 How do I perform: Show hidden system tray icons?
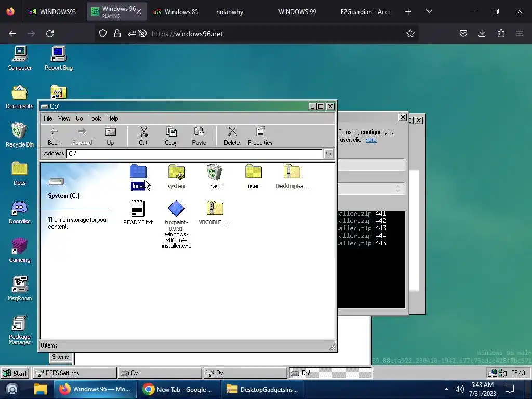[x=446, y=390]
